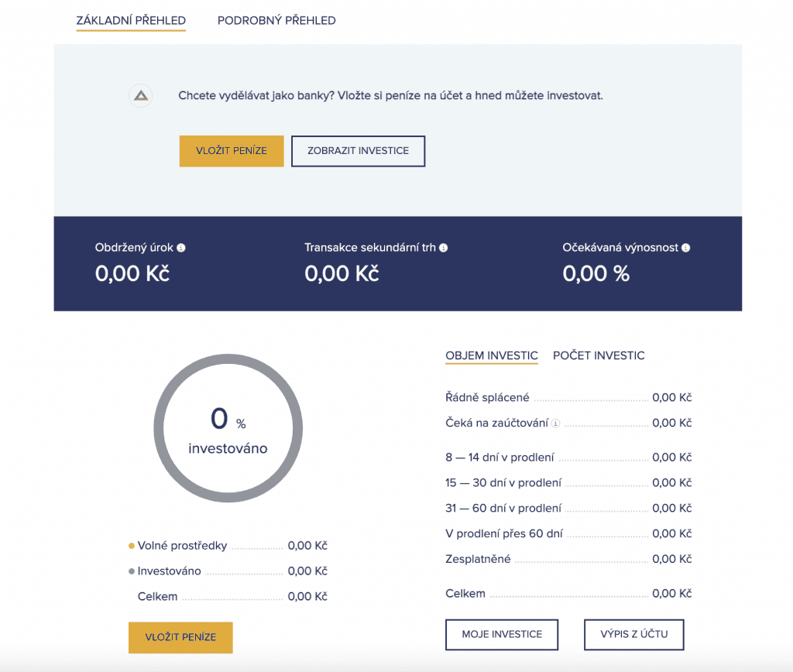
Task: Switch to Podrobný přehled tab
Action: coord(276,21)
